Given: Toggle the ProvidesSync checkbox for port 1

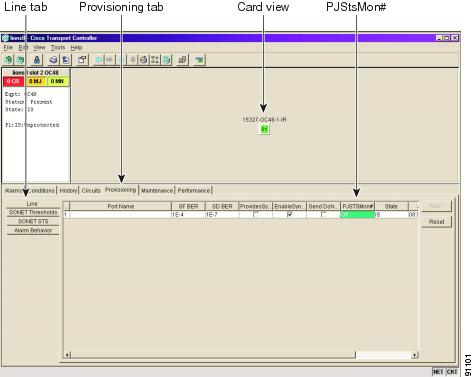Looking at the screenshot, I should pos(256,215).
